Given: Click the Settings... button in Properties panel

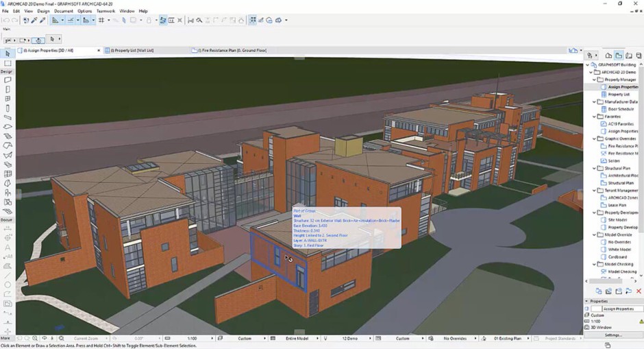Looking at the screenshot, I should coord(613,335).
